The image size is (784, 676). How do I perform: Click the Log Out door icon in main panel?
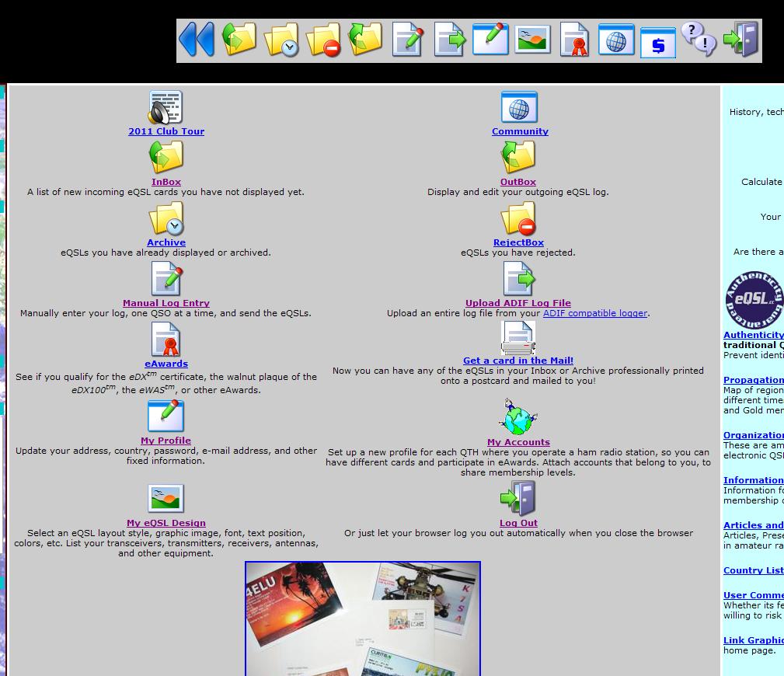[x=518, y=498]
